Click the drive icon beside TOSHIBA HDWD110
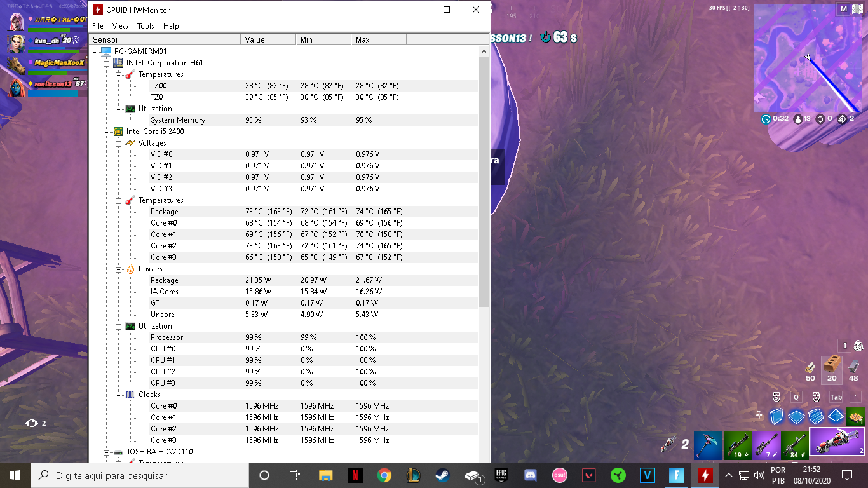Screen dimensions: 868x488 118,452
